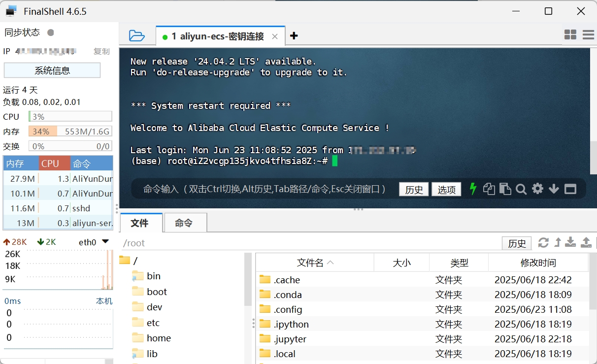
Task: Open the boot folder in tree
Action: click(x=150, y=292)
